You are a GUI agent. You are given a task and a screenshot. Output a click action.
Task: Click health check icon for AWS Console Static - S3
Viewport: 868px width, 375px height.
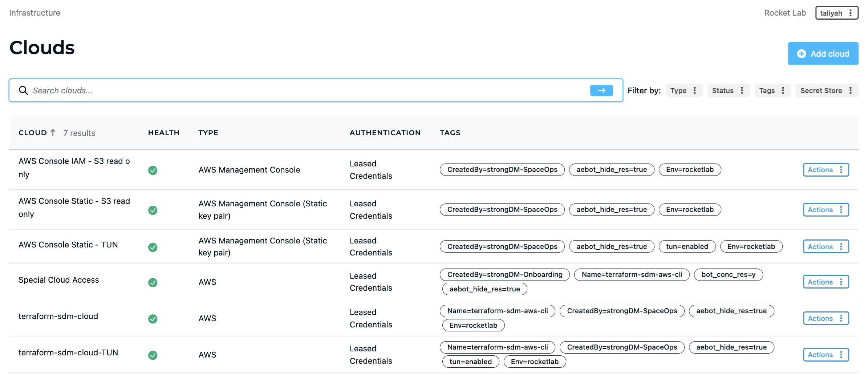[x=153, y=210]
